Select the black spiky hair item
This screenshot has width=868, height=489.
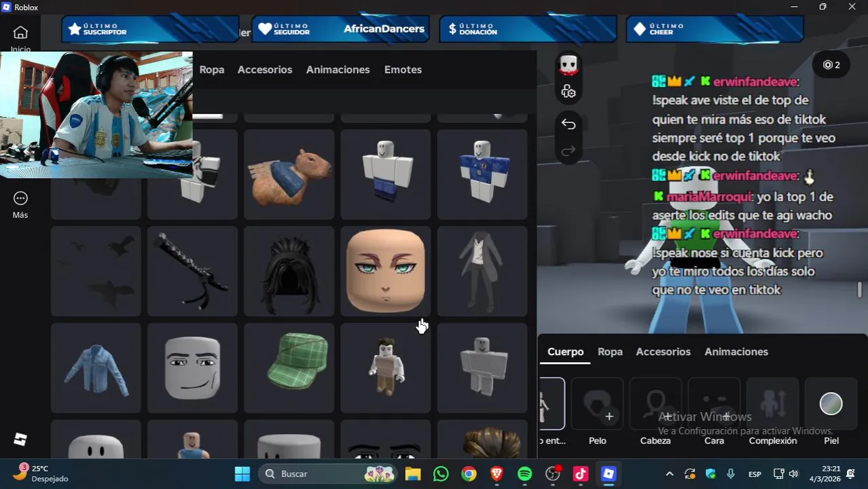[289, 271]
